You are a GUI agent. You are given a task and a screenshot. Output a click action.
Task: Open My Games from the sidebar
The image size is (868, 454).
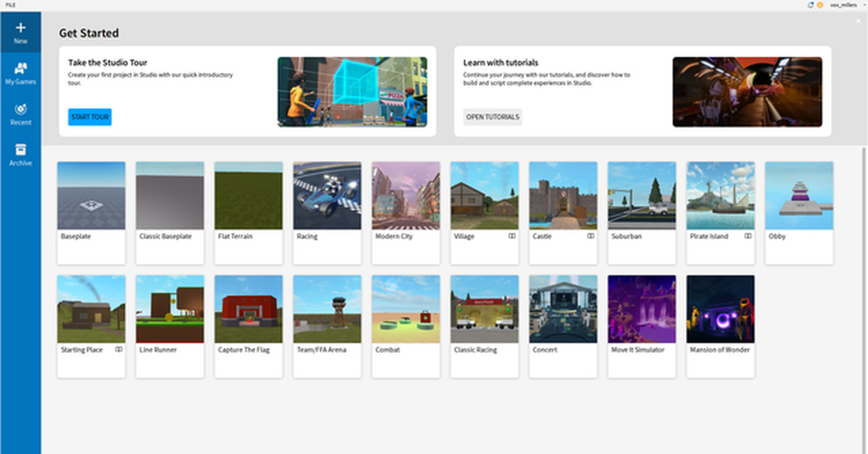(20, 73)
